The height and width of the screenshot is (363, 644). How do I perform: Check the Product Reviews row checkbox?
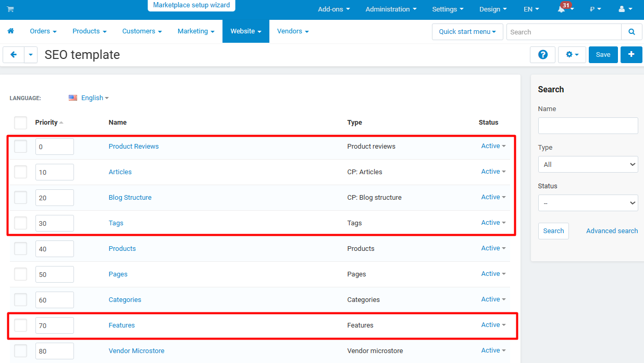[x=21, y=147]
